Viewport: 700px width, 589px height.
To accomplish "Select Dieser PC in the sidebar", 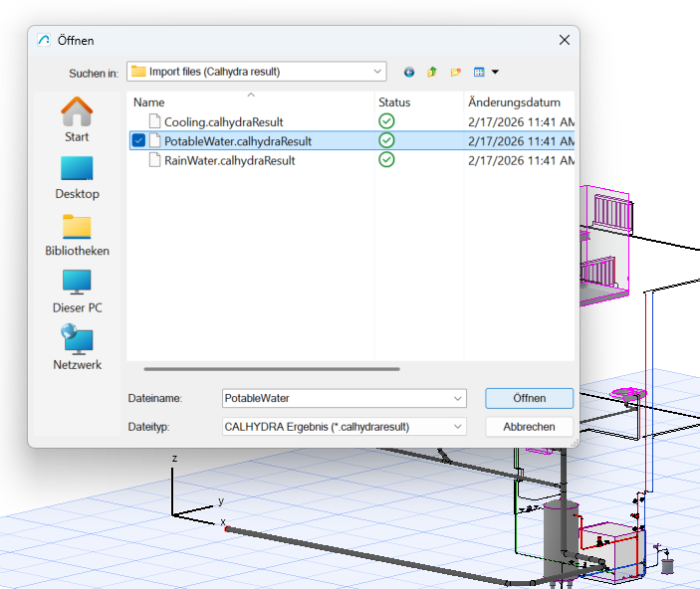I will 77,292.
